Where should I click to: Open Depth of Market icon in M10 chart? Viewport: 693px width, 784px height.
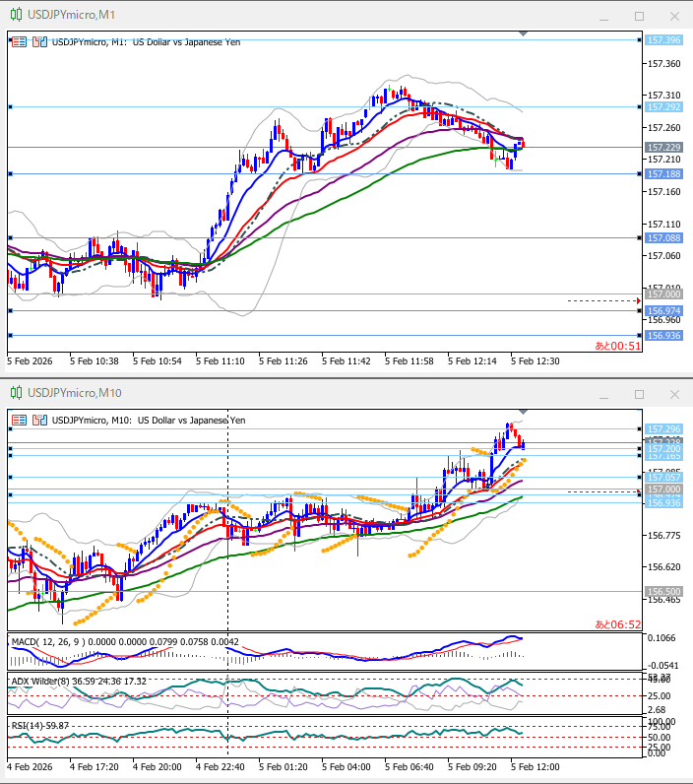click(39, 420)
